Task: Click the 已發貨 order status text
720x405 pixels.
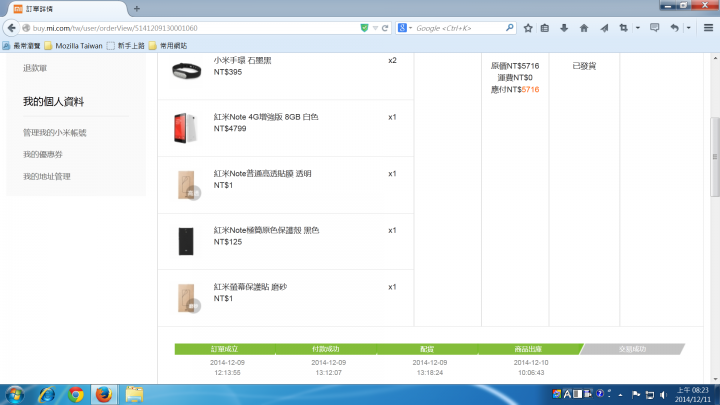Action: click(x=584, y=66)
